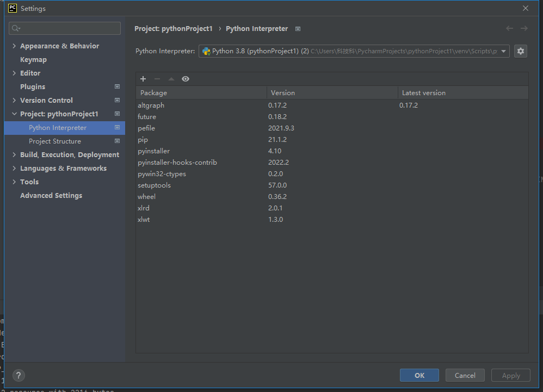The width and height of the screenshot is (543, 392).
Task: Expand the Tools section
Action: coord(14,182)
